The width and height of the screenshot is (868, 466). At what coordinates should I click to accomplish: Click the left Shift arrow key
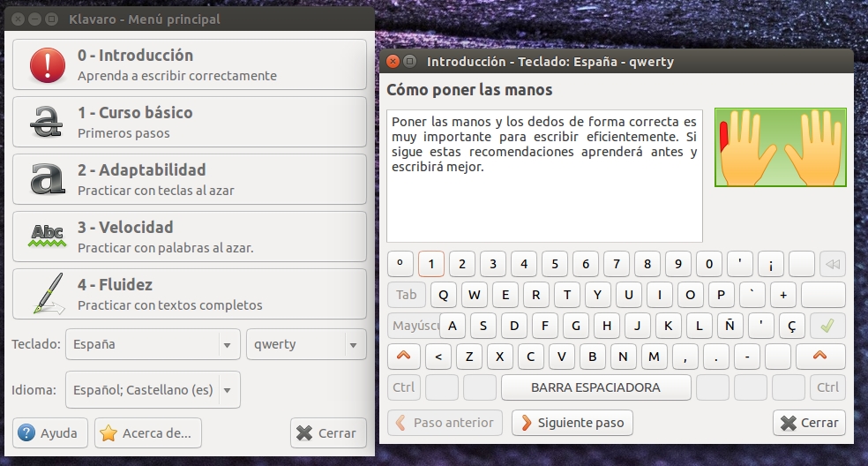(x=404, y=357)
